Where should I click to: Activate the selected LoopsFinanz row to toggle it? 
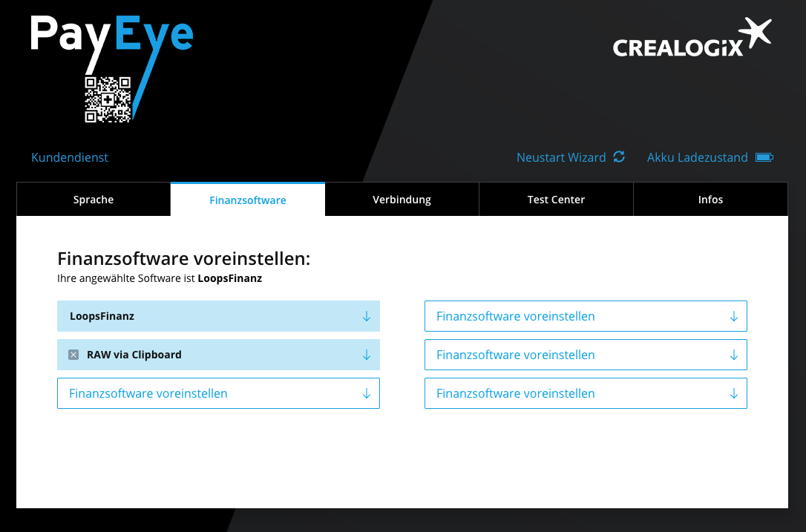(x=218, y=316)
